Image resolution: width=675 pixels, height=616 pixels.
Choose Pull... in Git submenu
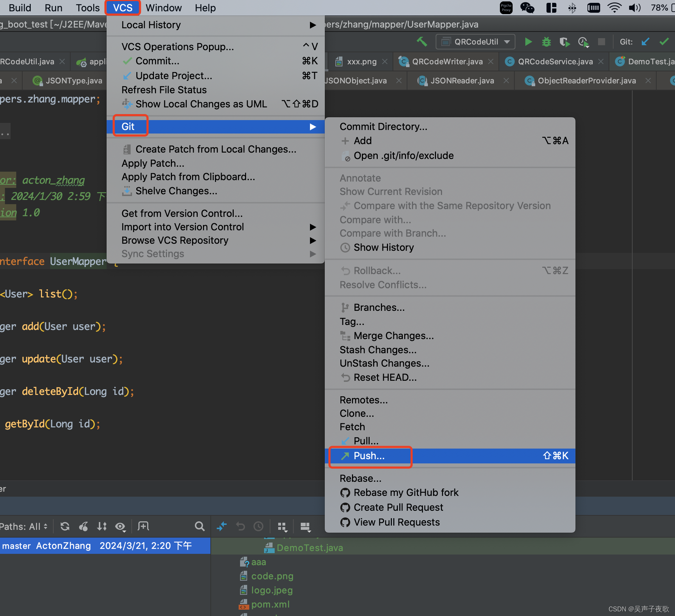tap(450, 441)
